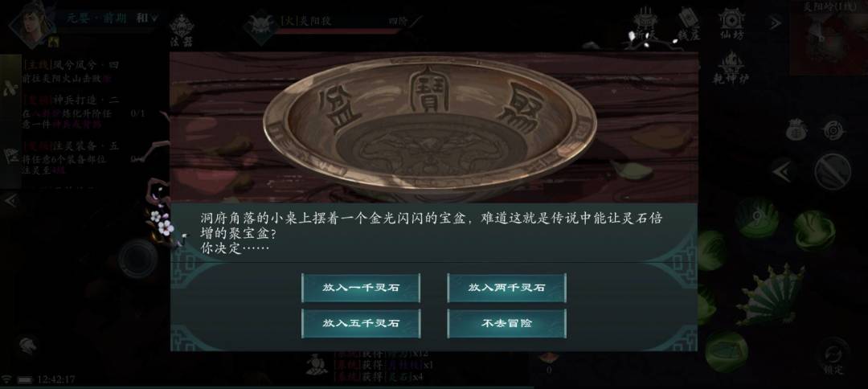Open the money bag inventory icon
The height and width of the screenshot is (389, 868).
[796, 129]
